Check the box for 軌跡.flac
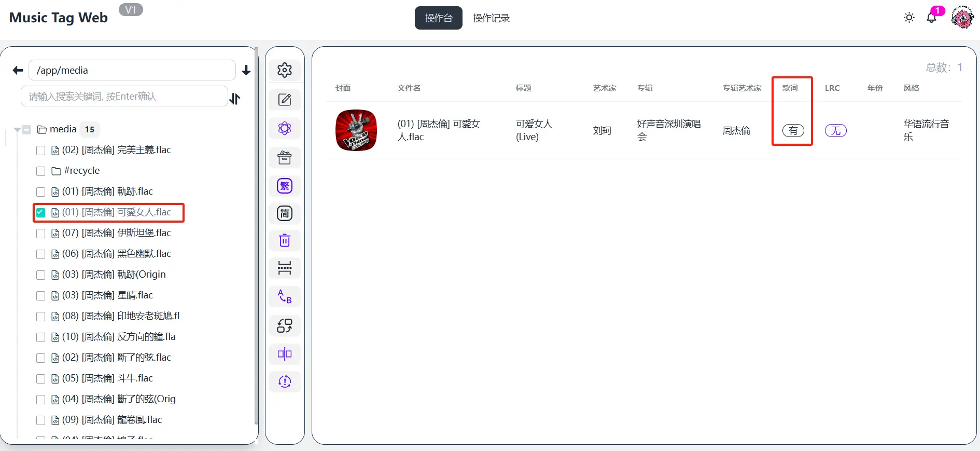980x451 pixels. (40, 192)
